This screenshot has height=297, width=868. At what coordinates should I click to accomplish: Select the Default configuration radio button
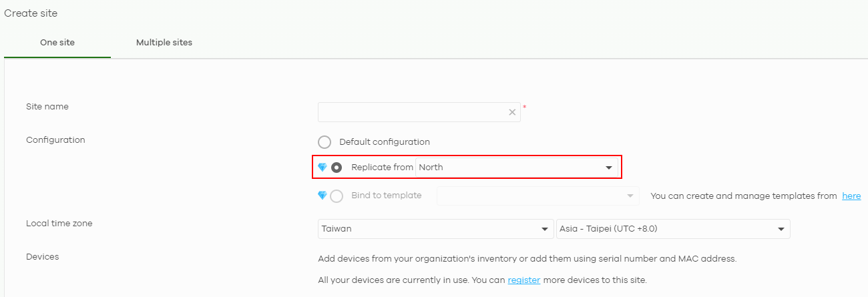click(x=324, y=142)
